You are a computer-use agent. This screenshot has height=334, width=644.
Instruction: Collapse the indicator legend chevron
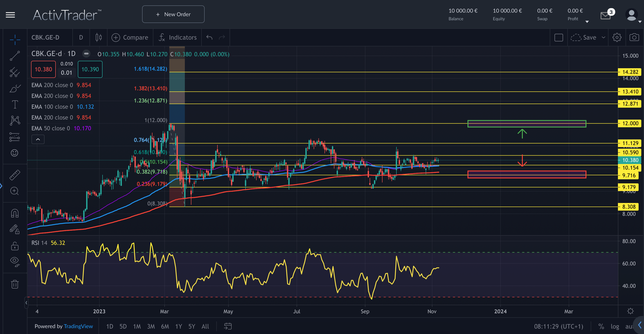(x=38, y=139)
